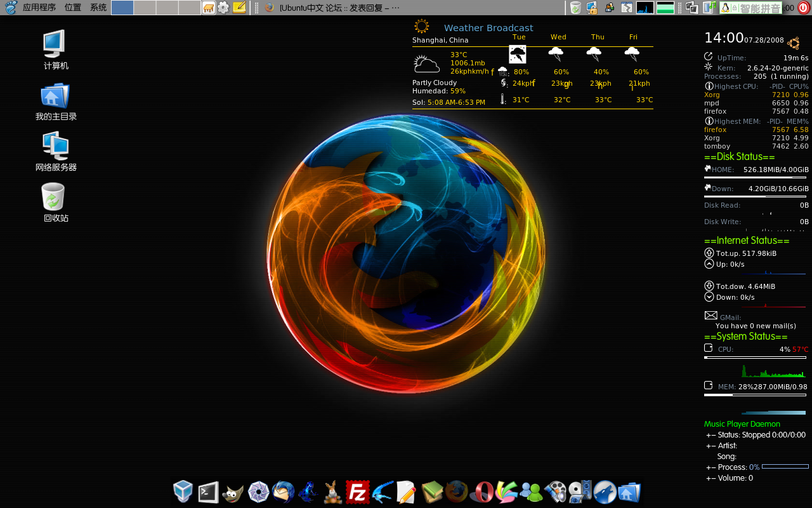Click the HOME disk usage bar
This screenshot has height=508, width=812.
tap(755, 178)
